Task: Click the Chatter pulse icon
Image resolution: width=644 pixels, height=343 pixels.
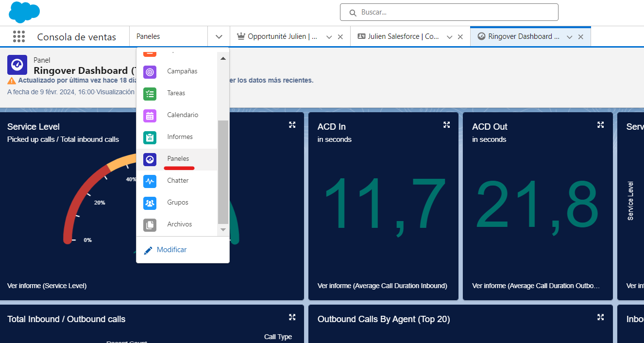Action: click(150, 181)
